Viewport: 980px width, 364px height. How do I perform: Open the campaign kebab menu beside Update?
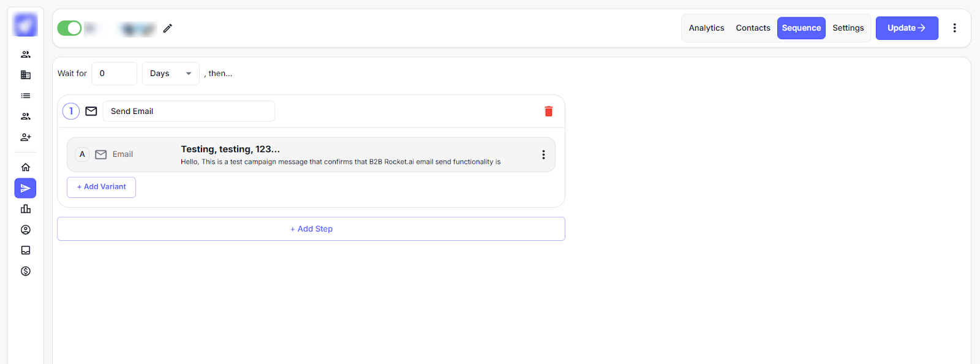[x=954, y=28]
